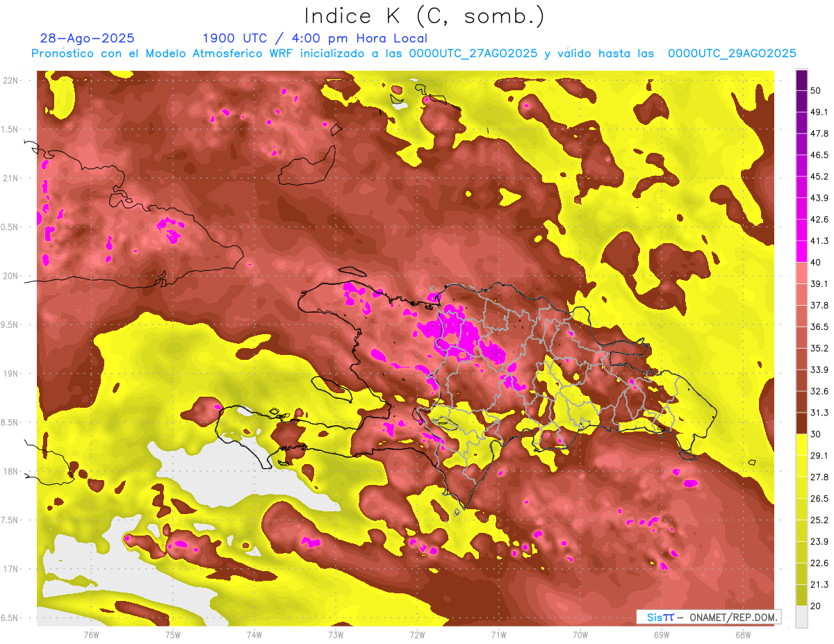Screen dimensions: 834x644
Task: Click the "72W" longitude label
Action: tap(417, 635)
